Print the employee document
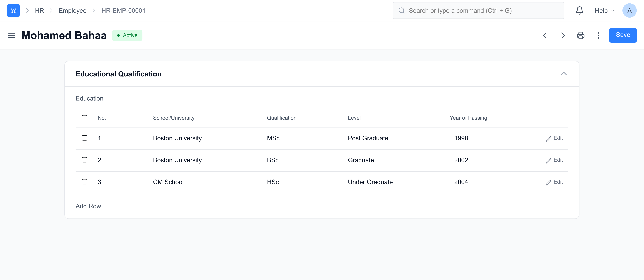This screenshot has height=280, width=644. tap(581, 35)
